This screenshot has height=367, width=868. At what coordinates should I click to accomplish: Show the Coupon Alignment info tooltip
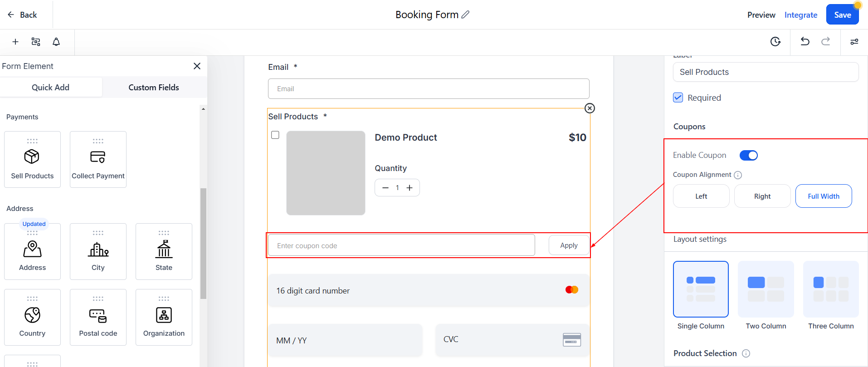[x=738, y=175]
